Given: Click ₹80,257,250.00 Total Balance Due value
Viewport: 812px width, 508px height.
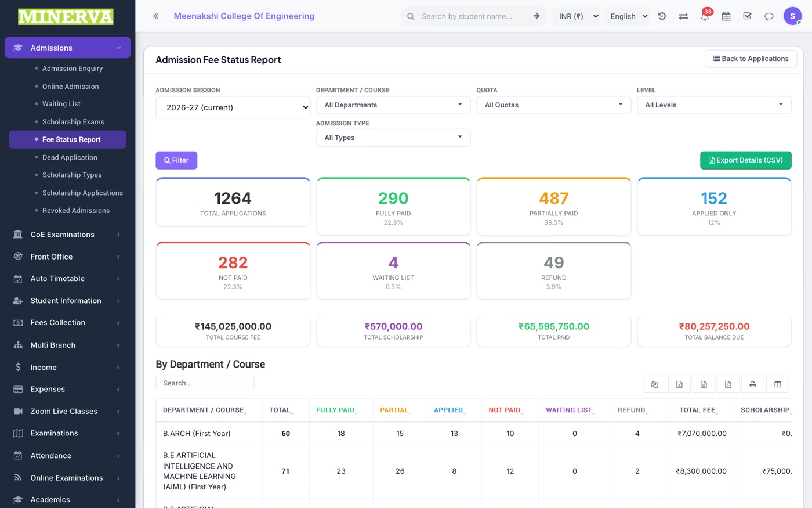Looking at the screenshot, I should [x=714, y=326].
